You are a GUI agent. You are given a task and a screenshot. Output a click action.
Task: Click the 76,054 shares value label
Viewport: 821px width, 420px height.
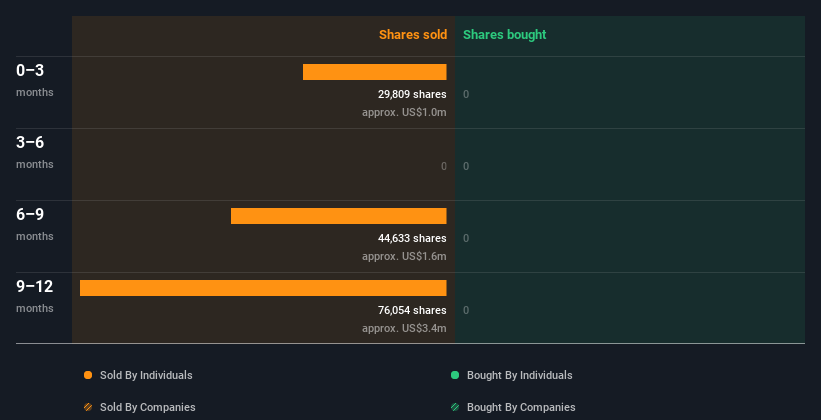click(x=405, y=310)
